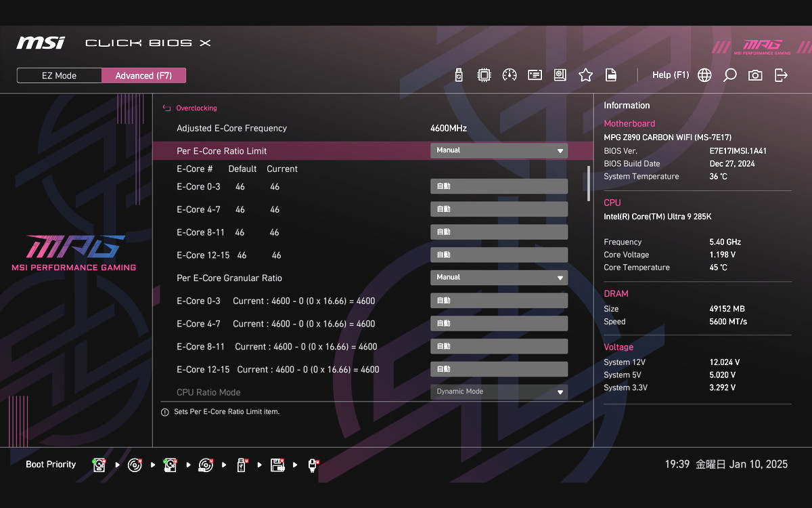Open the memory card style icon in toolbar
Image resolution: width=812 pixels, height=508 pixels.
(x=535, y=75)
